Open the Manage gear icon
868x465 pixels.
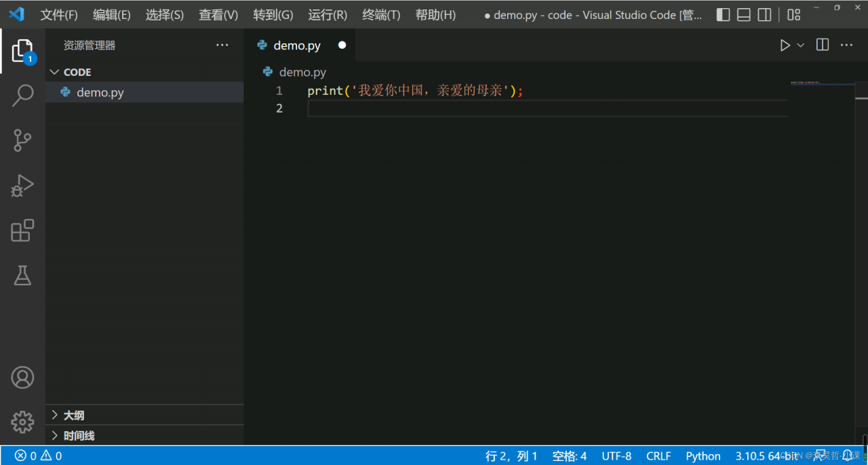click(x=22, y=422)
